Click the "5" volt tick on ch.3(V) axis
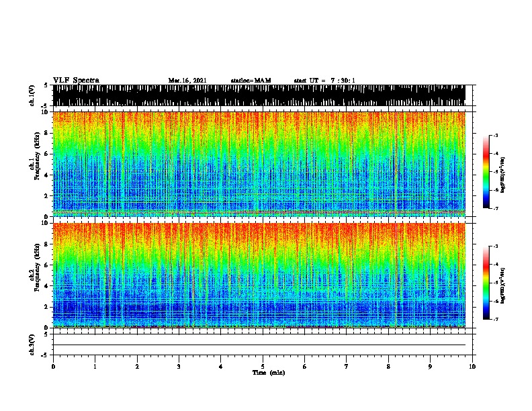This screenshot has height=411, width=532. tap(46, 334)
